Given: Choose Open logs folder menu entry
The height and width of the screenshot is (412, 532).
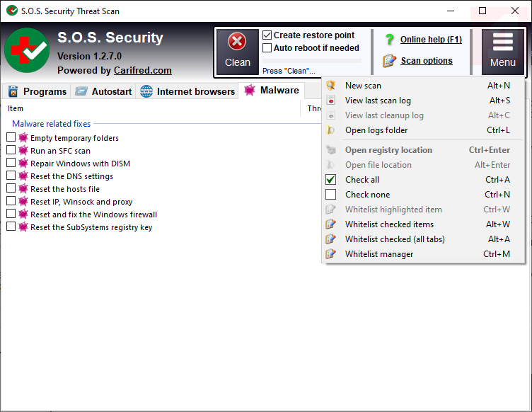Looking at the screenshot, I should point(423,130).
